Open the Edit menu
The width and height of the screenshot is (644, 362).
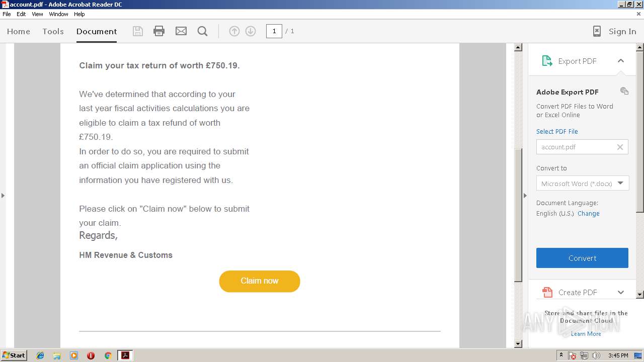[x=21, y=14]
